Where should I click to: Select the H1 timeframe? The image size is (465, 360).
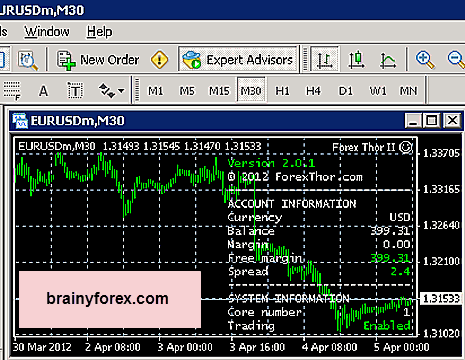tap(282, 91)
